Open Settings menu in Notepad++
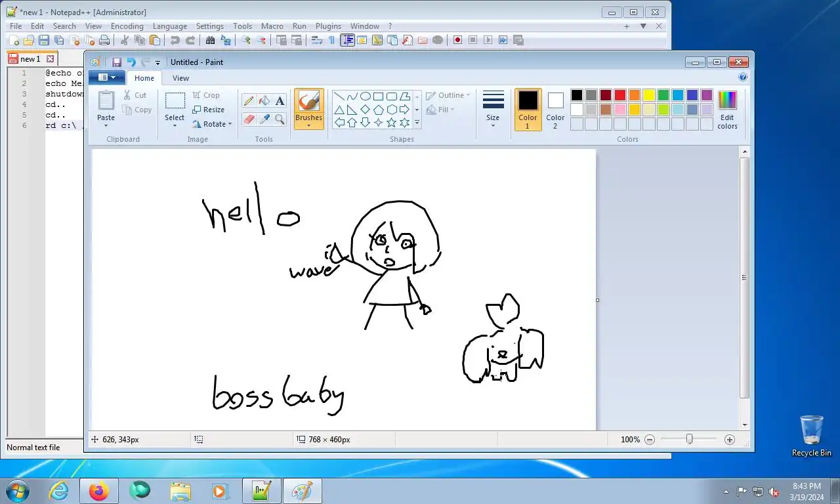Viewport: 840px width, 504px height. point(210,26)
